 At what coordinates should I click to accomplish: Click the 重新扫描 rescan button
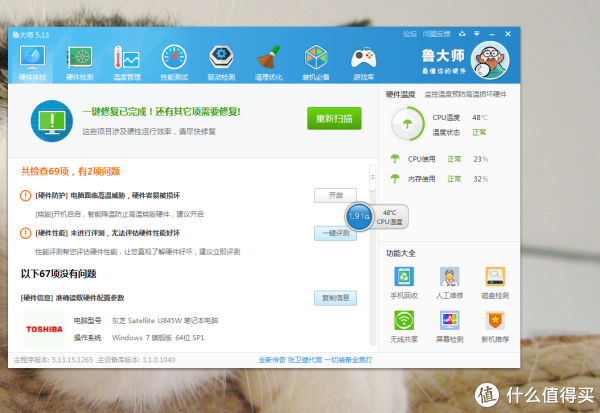[334, 118]
